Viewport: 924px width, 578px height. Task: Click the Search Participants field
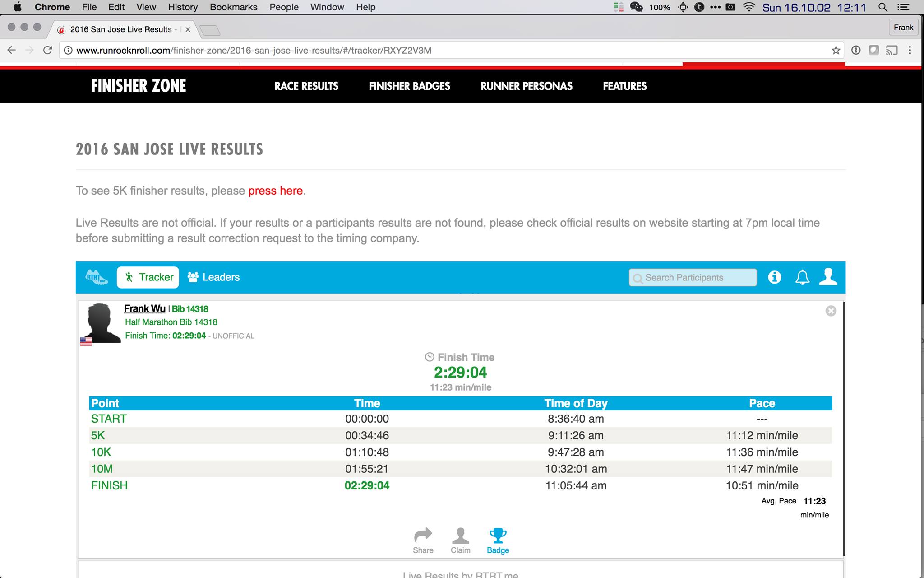(x=693, y=277)
